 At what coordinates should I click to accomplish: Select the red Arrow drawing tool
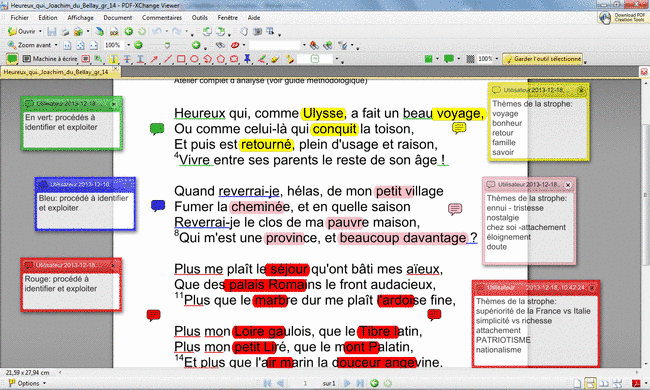[x=154, y=59]
